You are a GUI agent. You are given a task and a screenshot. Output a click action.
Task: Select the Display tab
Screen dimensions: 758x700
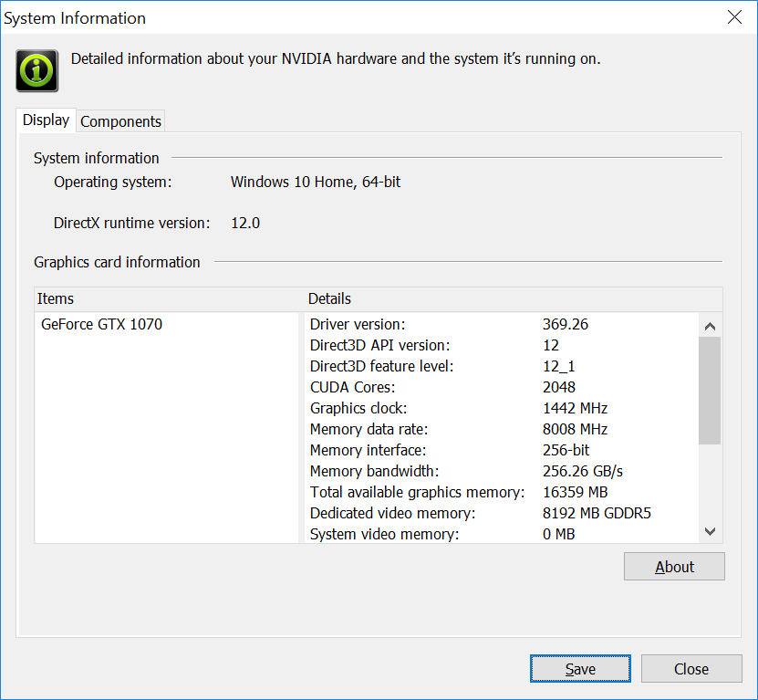46,120
